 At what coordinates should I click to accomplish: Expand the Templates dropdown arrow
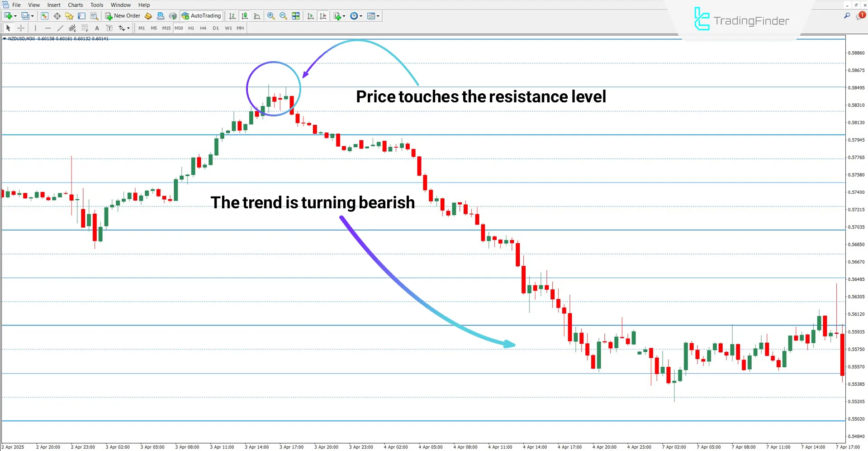(x=378, y=16)
